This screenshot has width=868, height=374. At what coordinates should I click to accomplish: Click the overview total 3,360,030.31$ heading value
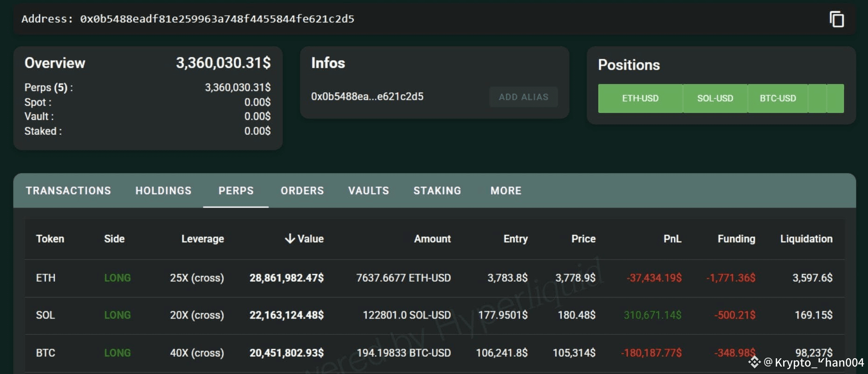point(223,62)
